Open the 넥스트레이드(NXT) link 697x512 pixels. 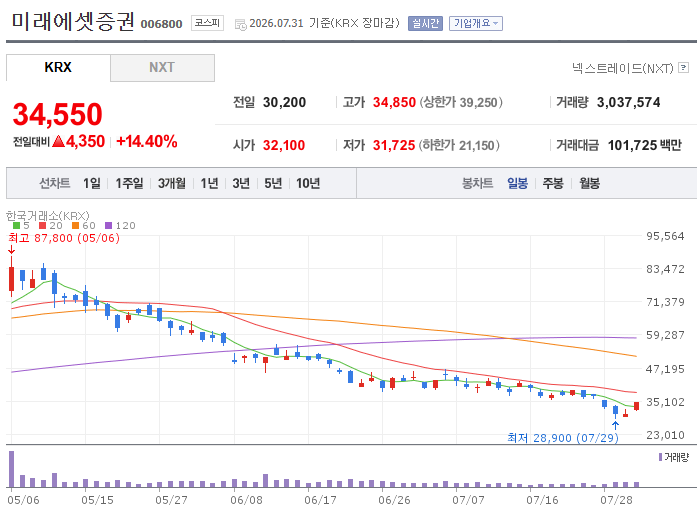tap(622, 68)
